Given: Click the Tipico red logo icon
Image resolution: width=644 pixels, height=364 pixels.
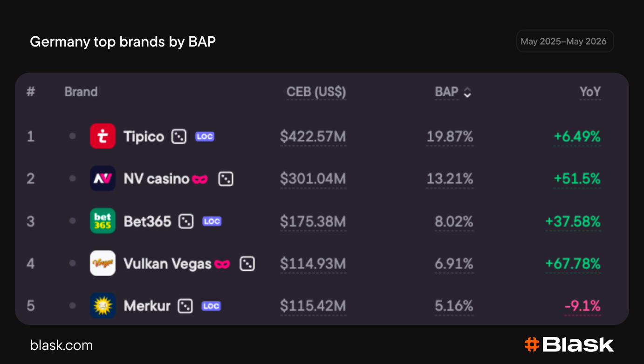Looking at the screenshot, I should (103, 136).
